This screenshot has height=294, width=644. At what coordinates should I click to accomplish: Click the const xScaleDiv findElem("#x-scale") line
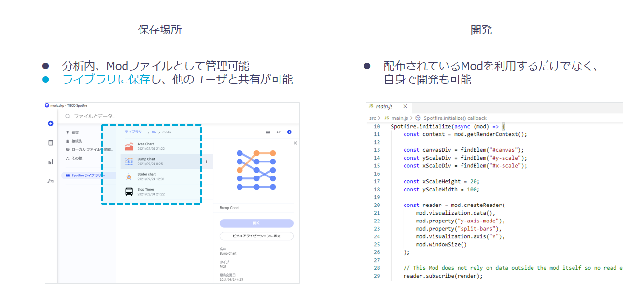[x=465, y=166]
